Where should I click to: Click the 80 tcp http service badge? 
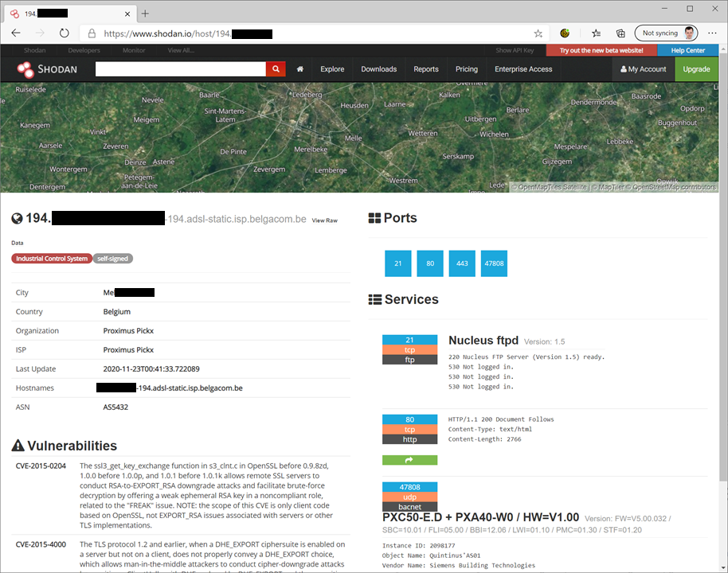[x=409, y=429]
